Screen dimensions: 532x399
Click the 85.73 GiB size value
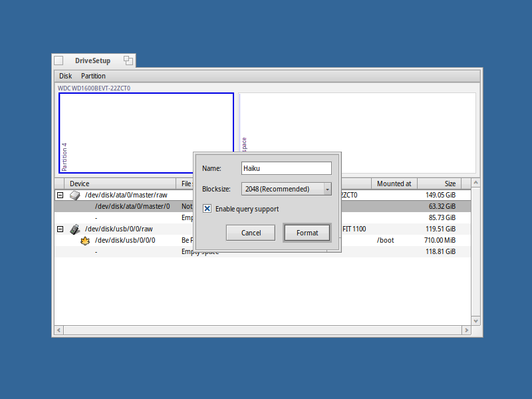coord(442,217)
